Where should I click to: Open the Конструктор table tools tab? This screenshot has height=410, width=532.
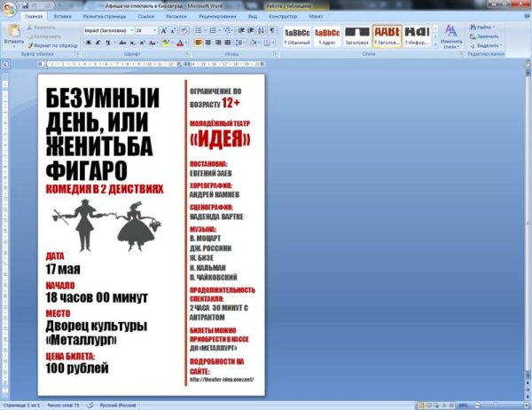(x=283, y=16)
